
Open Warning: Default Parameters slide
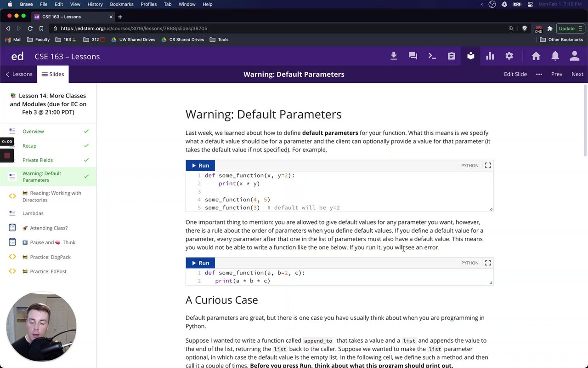(x=48, y=177)
